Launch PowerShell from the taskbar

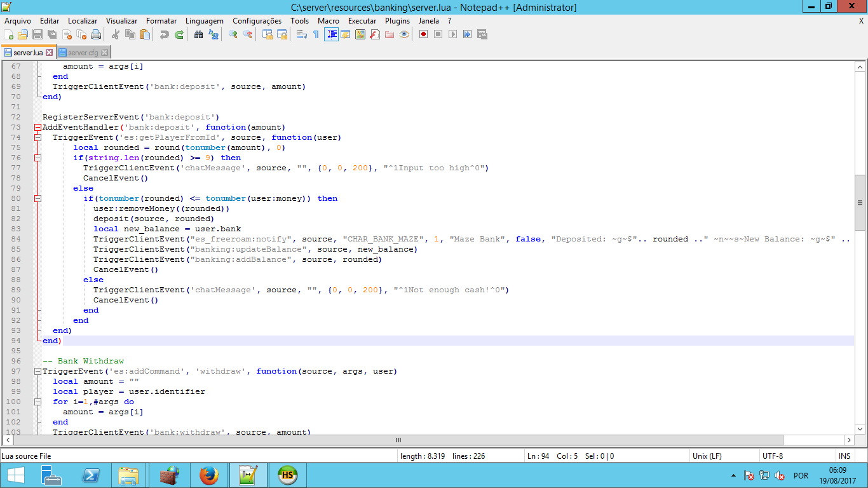[x=91, y=475]
